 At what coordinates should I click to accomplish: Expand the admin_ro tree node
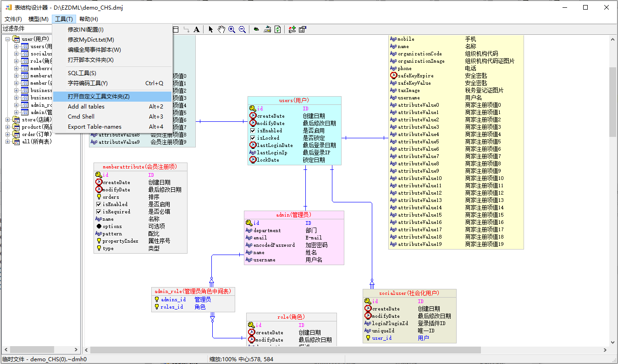tap(17, 105)
